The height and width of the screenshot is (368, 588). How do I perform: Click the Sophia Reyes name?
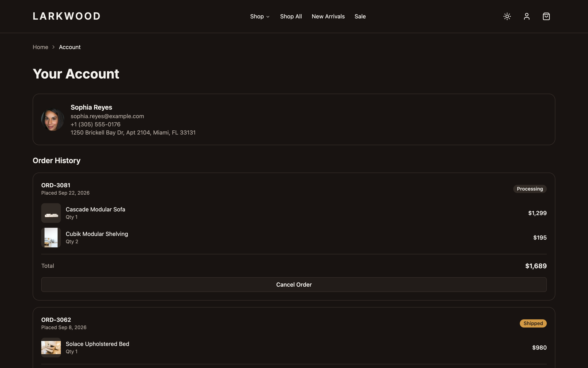click(91, 107)
